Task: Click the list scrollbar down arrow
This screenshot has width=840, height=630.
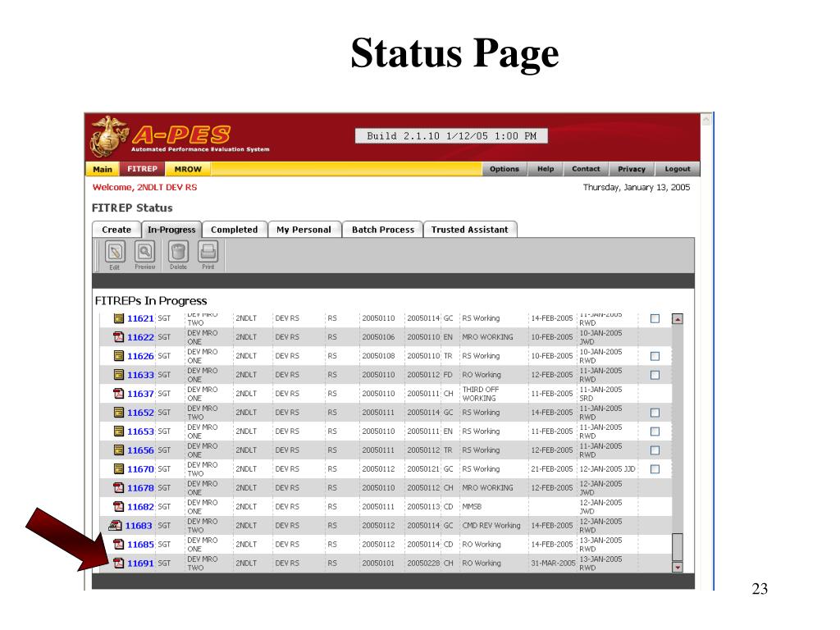Action: (x=677, y=567)
